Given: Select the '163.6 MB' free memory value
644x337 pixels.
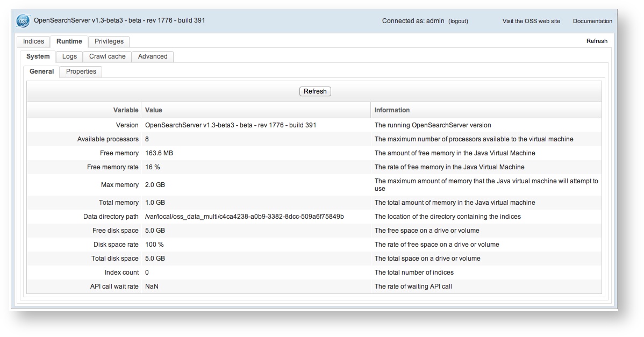Looking at the screenshot, I should pos(159,153).
